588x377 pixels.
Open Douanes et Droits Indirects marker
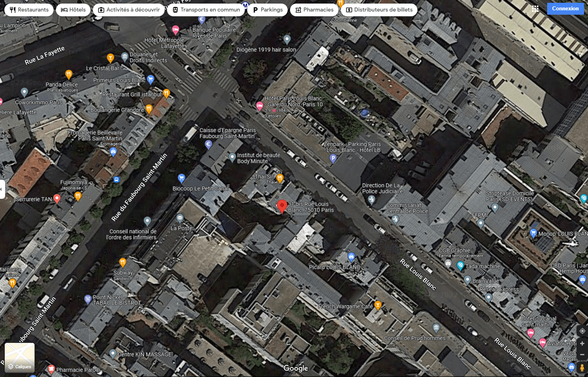(125, 57)
